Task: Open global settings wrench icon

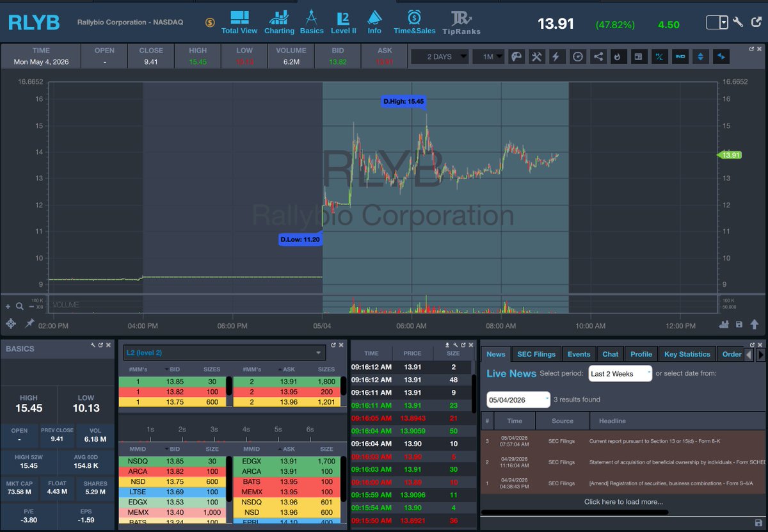Action: pyautogui.click(x=738, y=22)
